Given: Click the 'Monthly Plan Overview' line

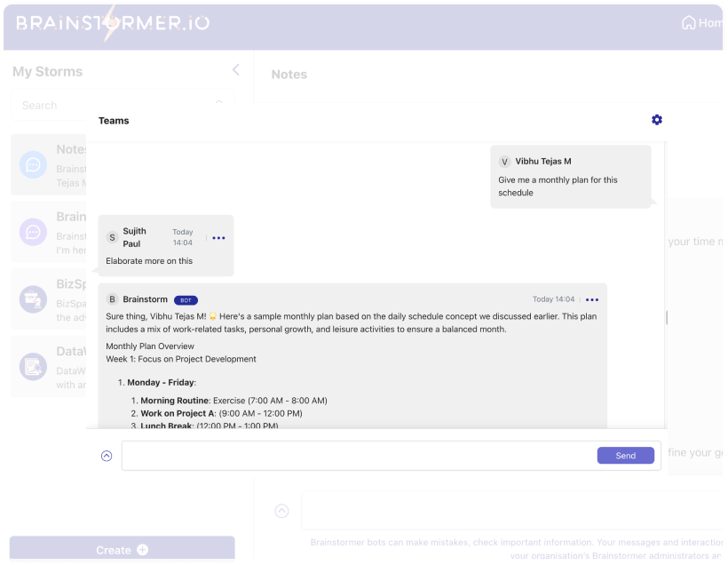Looking at the screenshot, I should coord(150,346).
